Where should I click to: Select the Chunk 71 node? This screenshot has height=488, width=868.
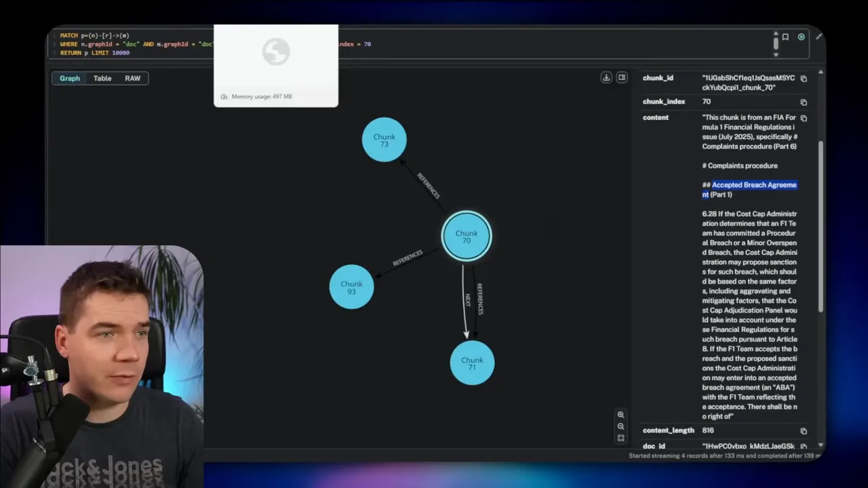tap(472, 363)
